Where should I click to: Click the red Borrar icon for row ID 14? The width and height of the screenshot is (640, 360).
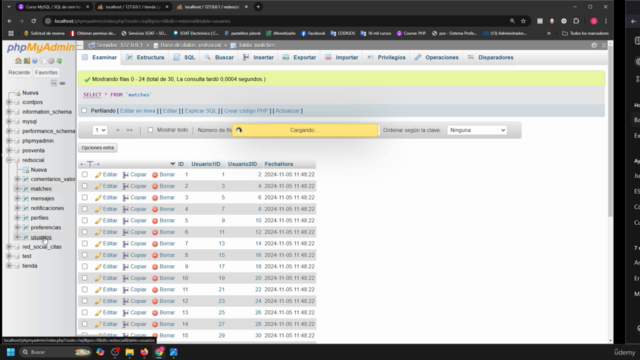coord(155,324)
